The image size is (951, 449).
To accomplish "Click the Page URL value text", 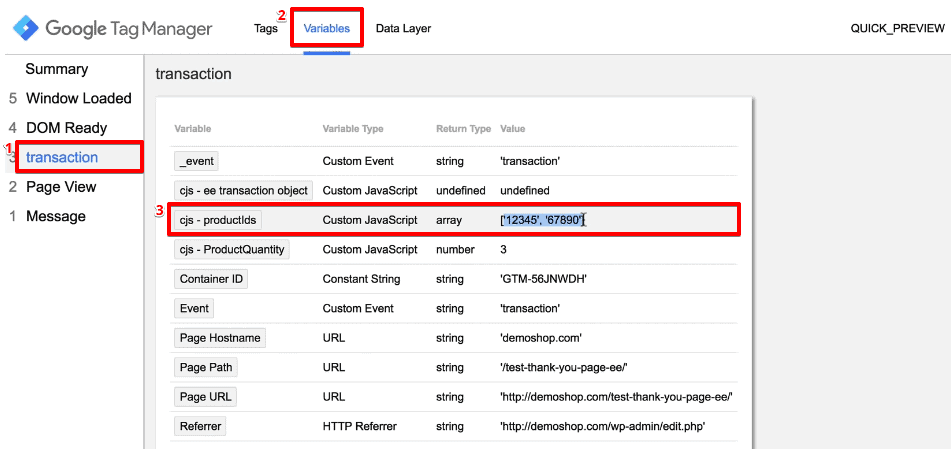I will (617, 397).
